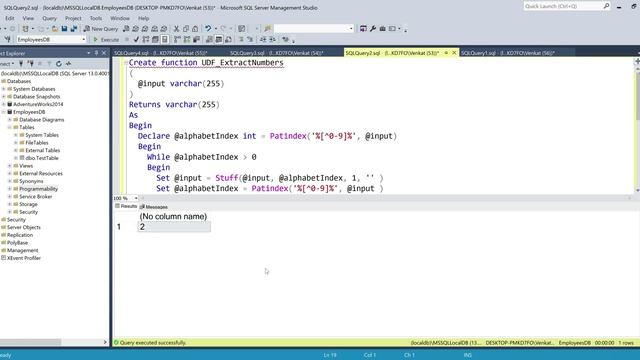This screenshot has height=360, width=640.
Task: Expand the Programmability folder node
Action: click(10, 189)
